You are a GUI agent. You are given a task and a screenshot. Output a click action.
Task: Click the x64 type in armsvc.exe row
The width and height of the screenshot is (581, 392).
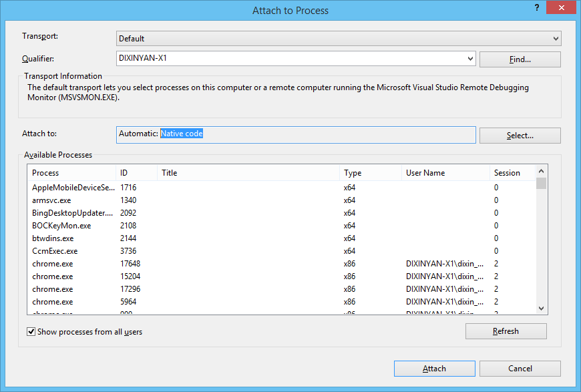pyautogui.click(x=349, y=200)
